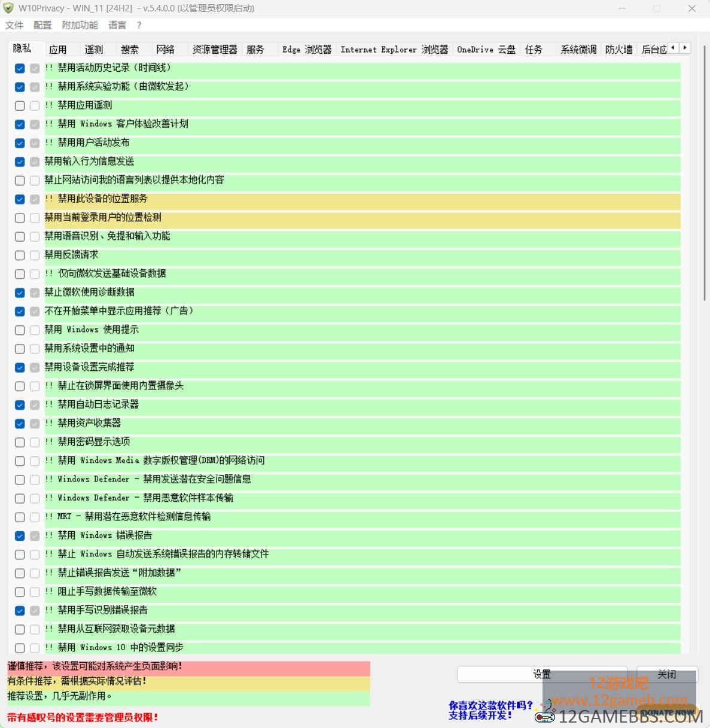
Task: Uncheck 禁用系统实验功能 checkbox
Action: pos(20,87)
